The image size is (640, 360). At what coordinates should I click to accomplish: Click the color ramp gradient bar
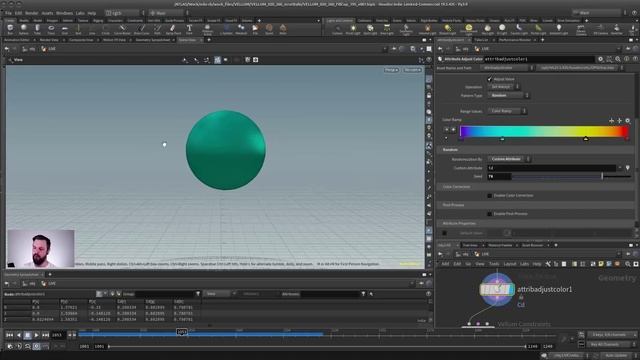[x=544, y=131]
